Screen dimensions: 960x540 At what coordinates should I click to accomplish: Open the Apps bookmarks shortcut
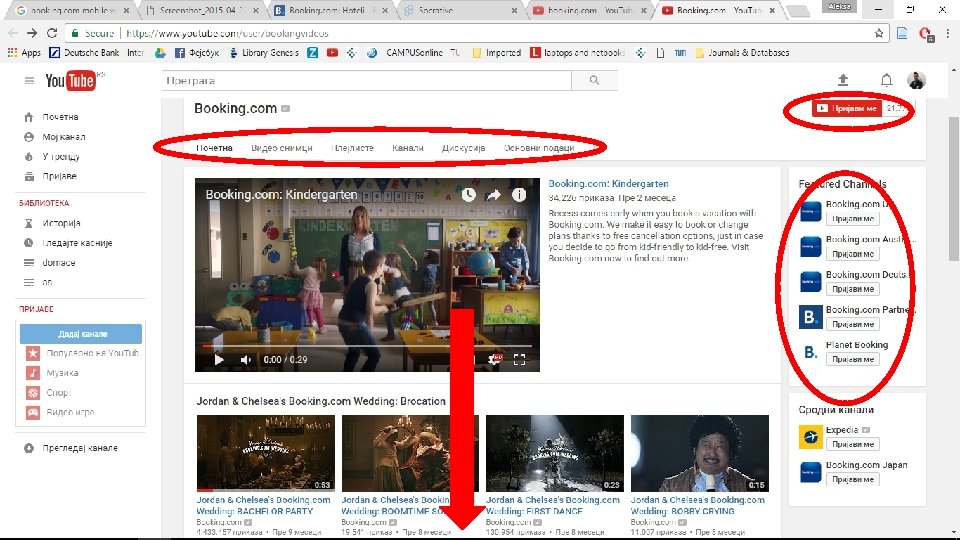(x=24, y=53)
